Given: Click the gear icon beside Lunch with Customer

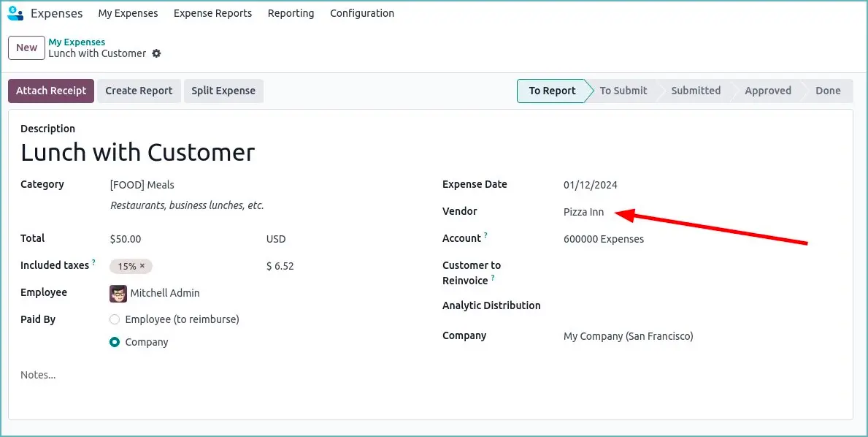Looking at the screenshot, I should [156, 53].
